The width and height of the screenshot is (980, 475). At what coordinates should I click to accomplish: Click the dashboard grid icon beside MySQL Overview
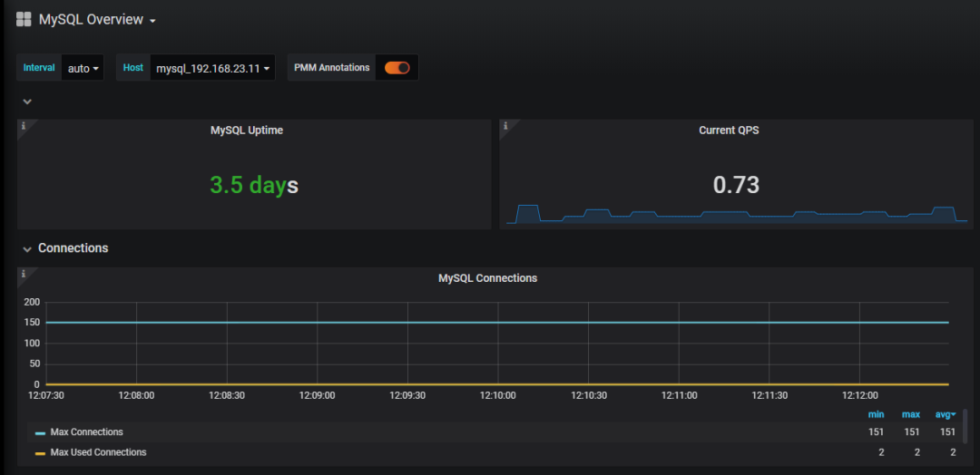24,19
